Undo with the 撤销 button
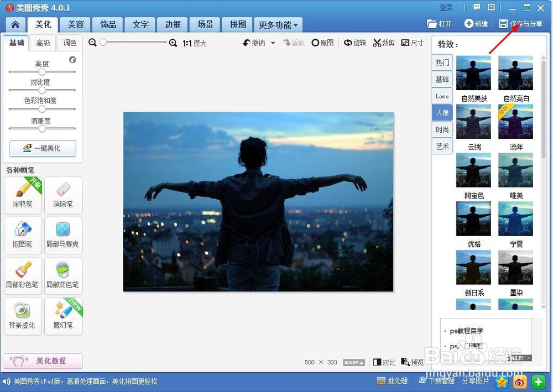Screen dimensions: 553x392 pos(254,43)
